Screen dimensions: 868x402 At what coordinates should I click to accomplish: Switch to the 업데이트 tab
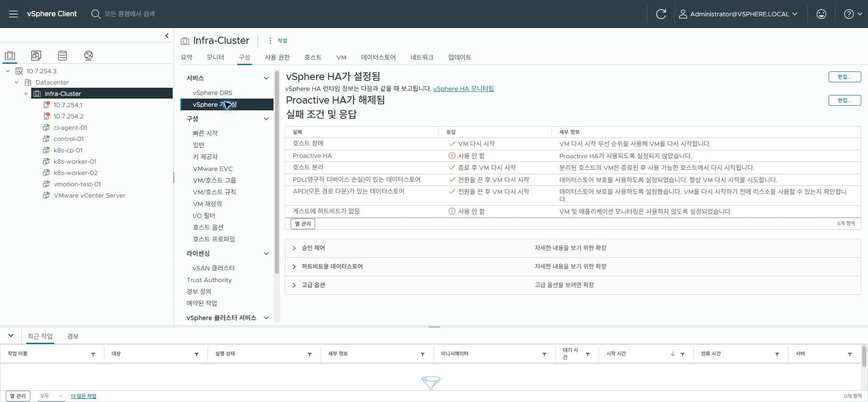coord(459,57)
